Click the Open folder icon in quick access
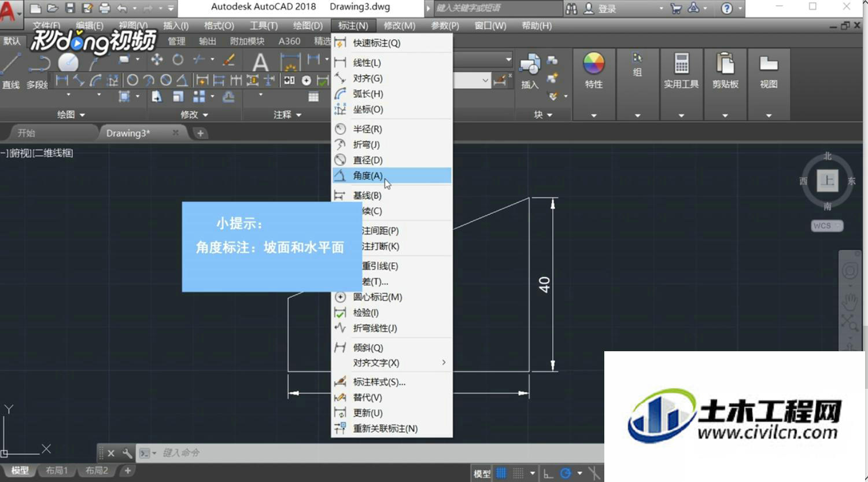 tap(53, 8)
